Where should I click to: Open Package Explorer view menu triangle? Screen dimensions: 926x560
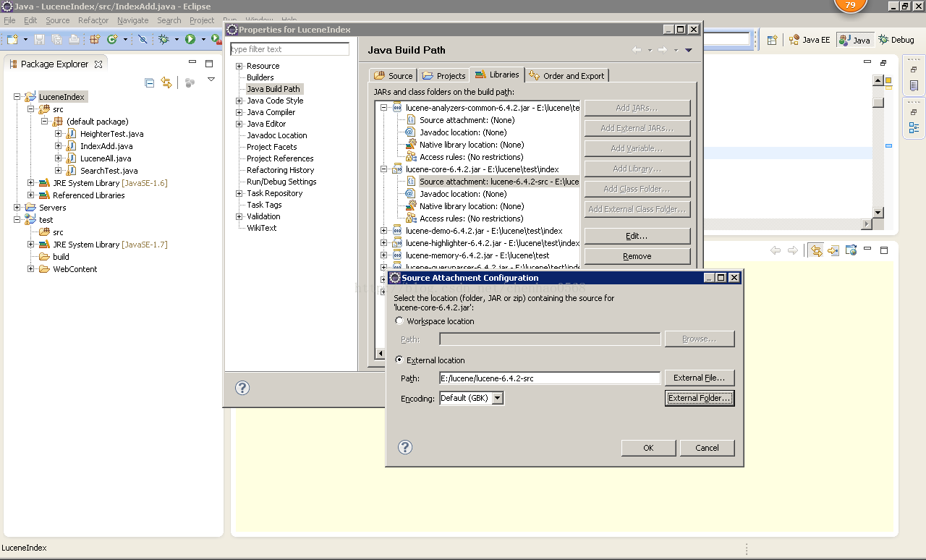211,80
